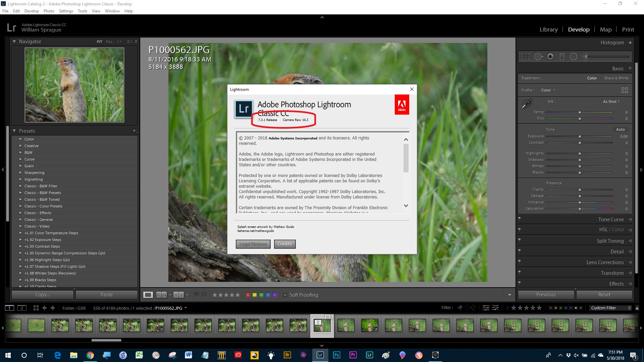
Task: Activate the Red Eye Correction tool
Action: click(x=550, y=57)
